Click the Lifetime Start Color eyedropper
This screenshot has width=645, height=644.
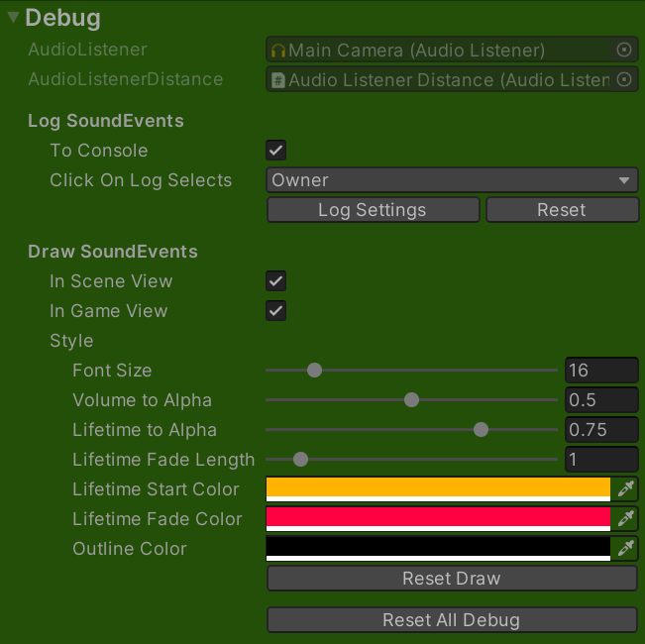click(x=625, y=489)
